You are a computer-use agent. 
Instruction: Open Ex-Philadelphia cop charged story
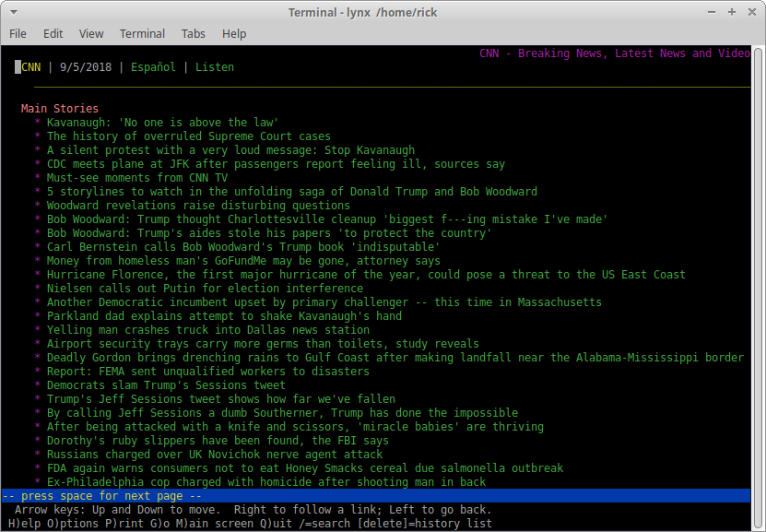(266, 482)
